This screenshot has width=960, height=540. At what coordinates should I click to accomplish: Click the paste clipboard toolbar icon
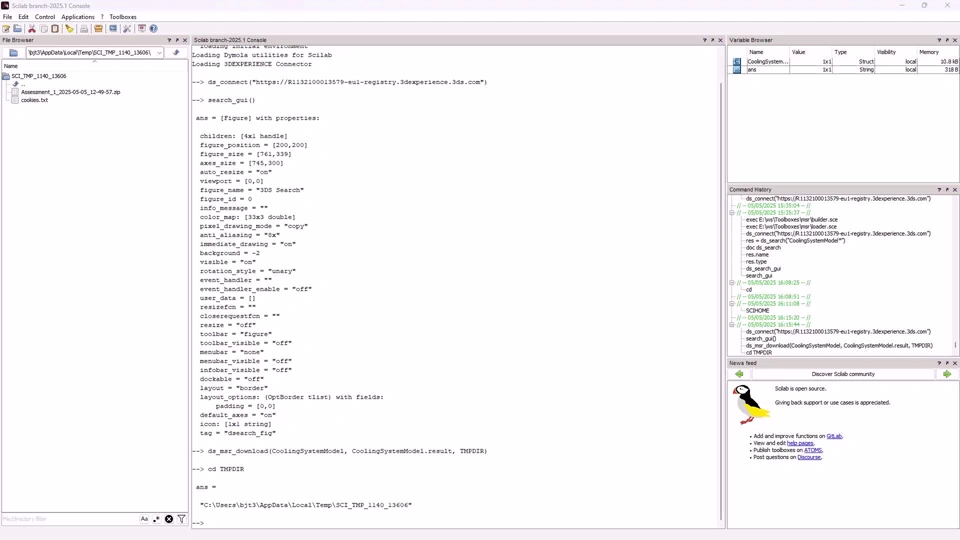pyautogui.click(x=55, y=29)
